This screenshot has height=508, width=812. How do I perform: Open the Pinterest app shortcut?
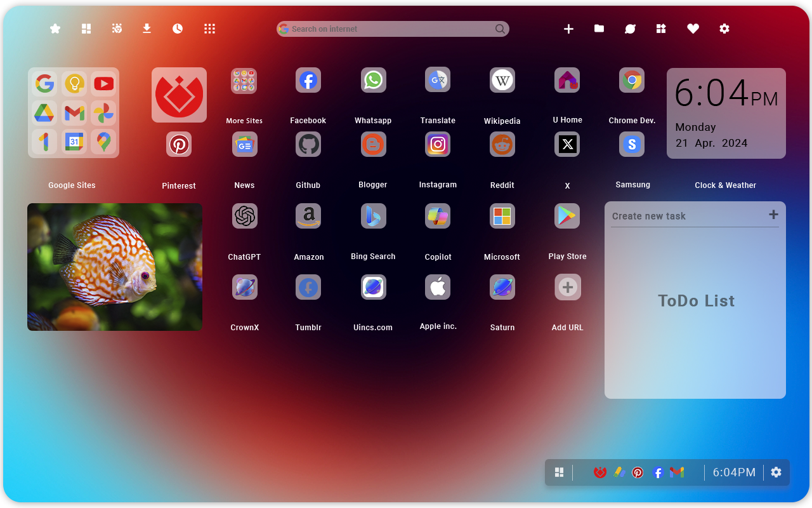click(x=179, y=144)
